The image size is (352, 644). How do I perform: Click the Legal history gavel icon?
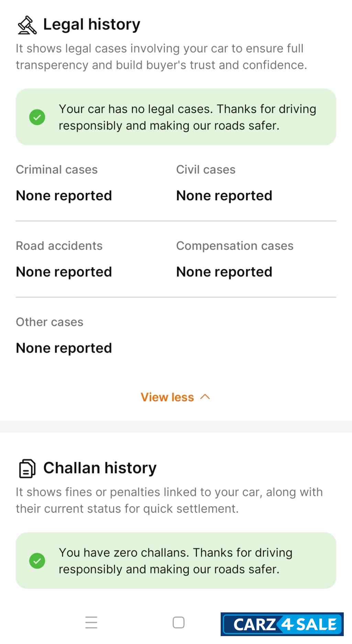click(x=27, y=25)
